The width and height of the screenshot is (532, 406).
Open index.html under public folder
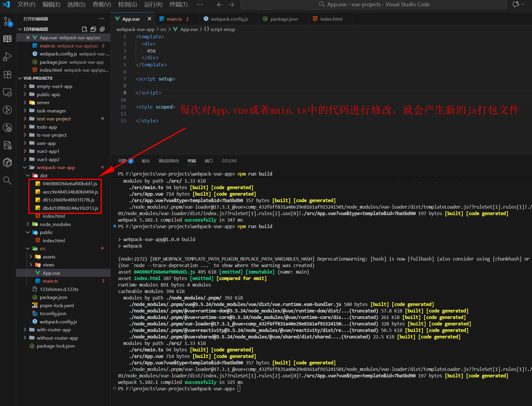[54, 240]
